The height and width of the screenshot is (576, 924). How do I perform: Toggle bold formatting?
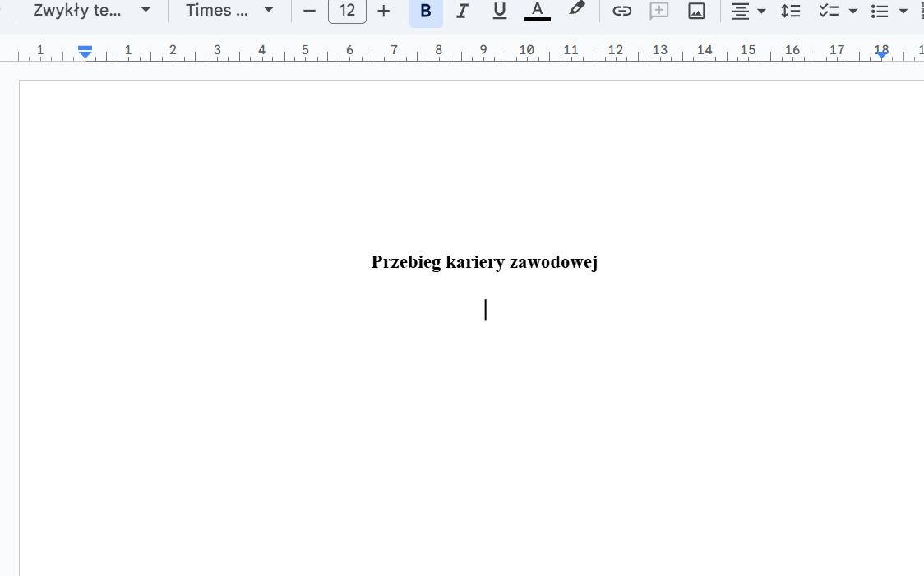coord(425,12)
